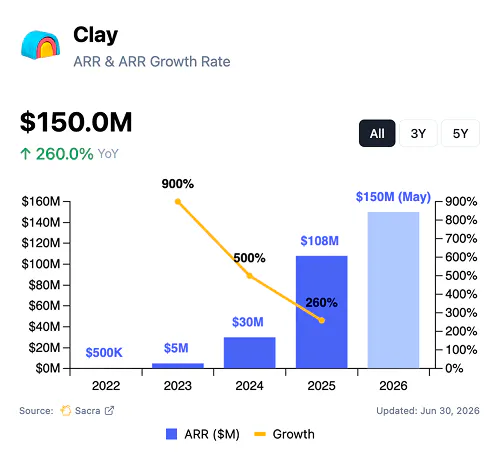Switch to the 3Y time range
This screenshot has width=500, height=461.
418,133
